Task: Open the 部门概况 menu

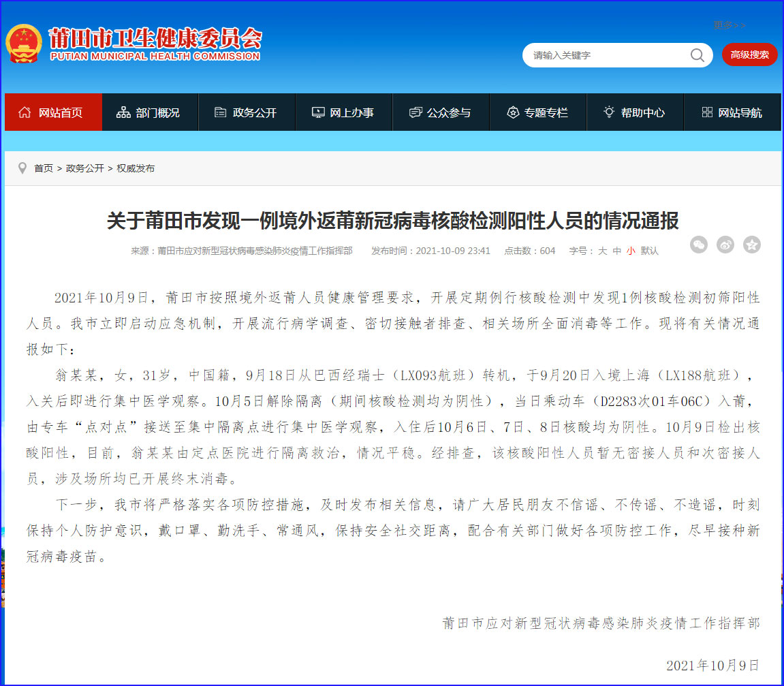Action: coord(150,112)
